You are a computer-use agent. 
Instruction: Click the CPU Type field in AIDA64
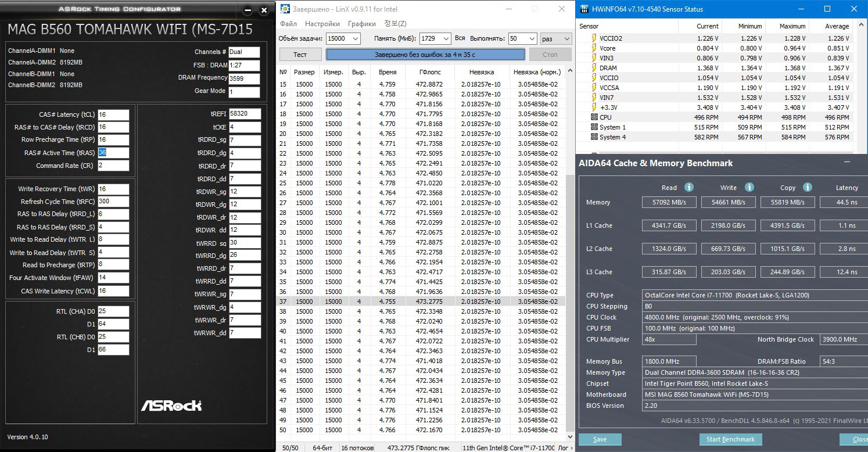point(755,295)
